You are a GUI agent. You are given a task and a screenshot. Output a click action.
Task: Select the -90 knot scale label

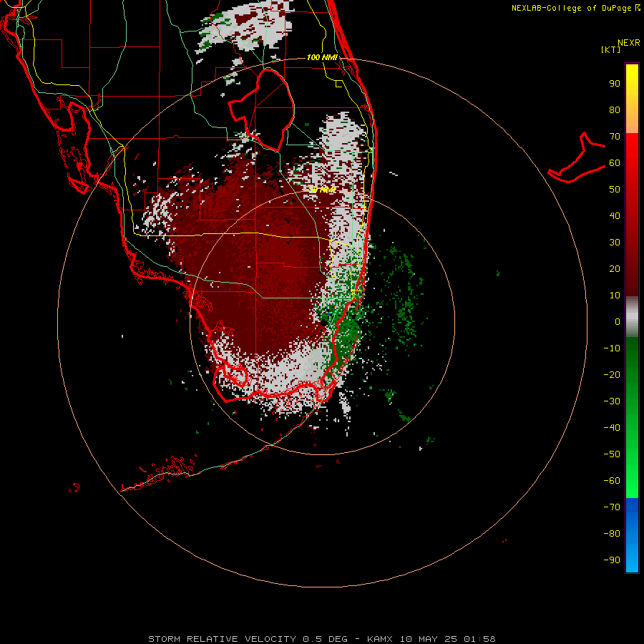tap(612, 560)
